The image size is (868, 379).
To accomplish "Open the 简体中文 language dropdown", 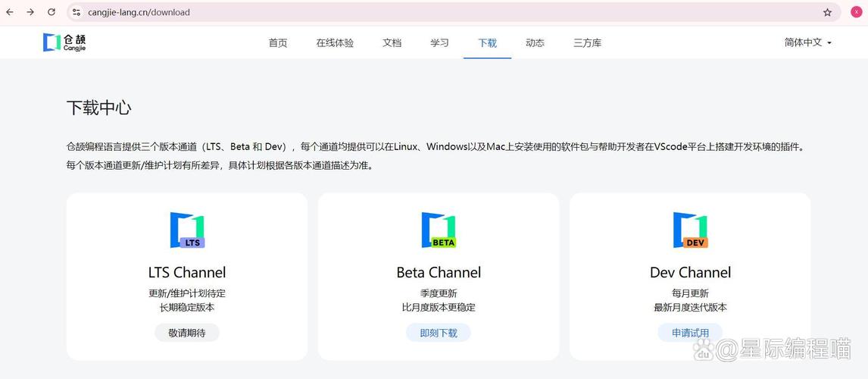I will click(808, 42).
